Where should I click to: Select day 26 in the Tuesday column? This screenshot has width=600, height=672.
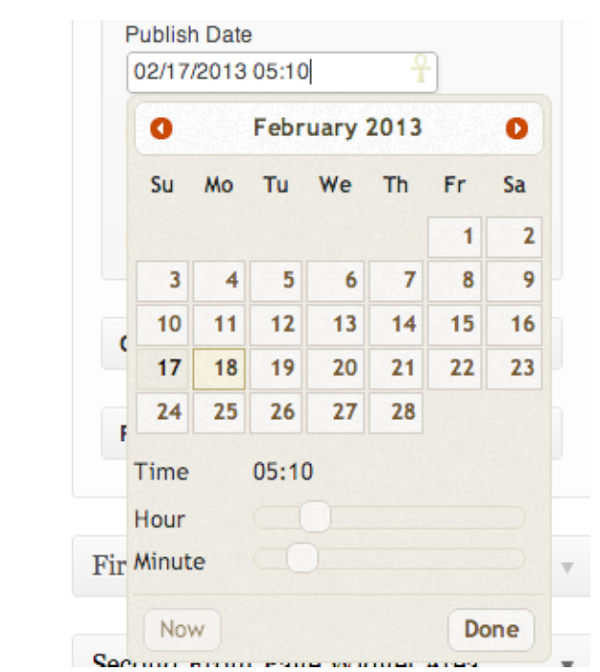(x=276, y=412)
